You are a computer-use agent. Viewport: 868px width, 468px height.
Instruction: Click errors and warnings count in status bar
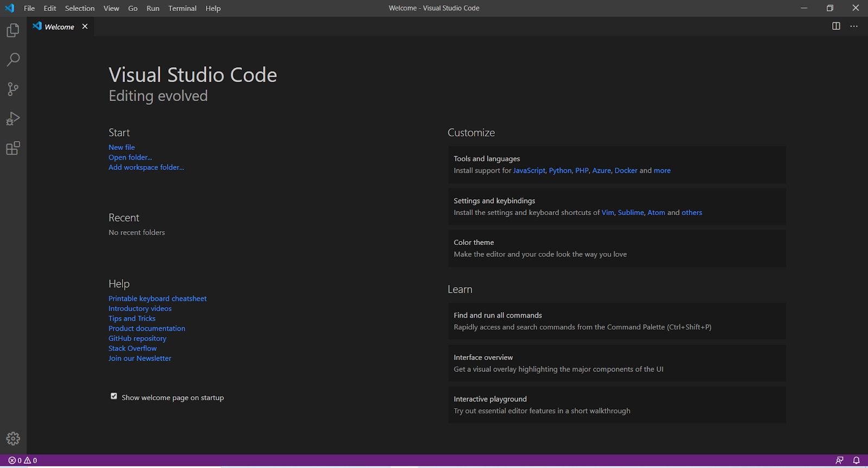(x=23, y=460)
